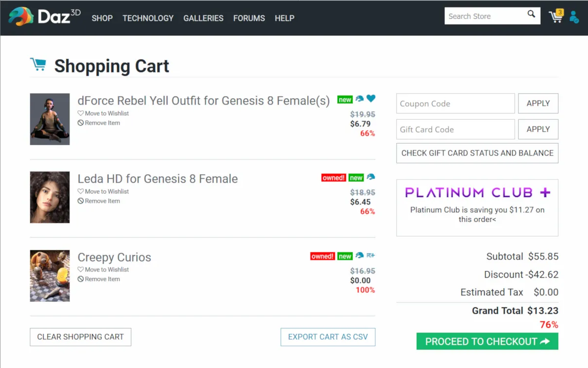588x368 pixels.
Task: Click the PC+ icon on Creepy Curios
Action: (370, 255)
